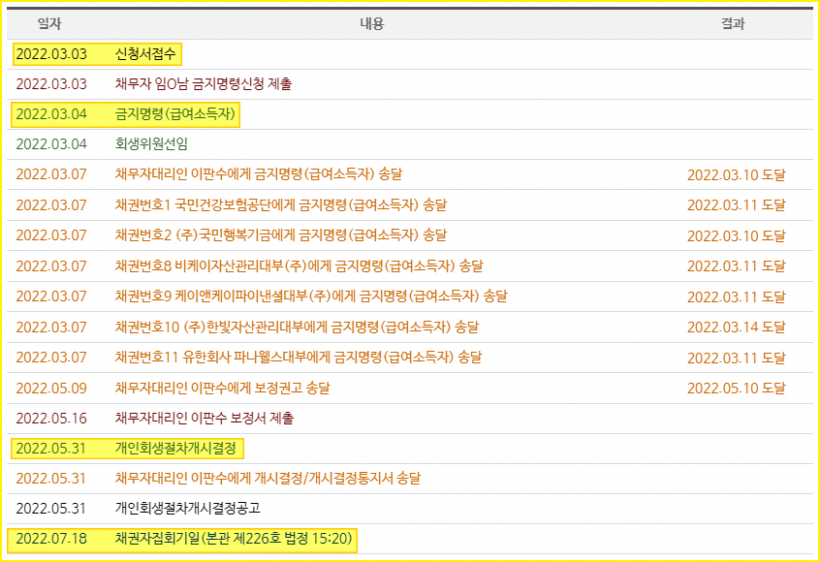
Task: Click the 2022.05.16 date
Action: [x=51, y=418]
